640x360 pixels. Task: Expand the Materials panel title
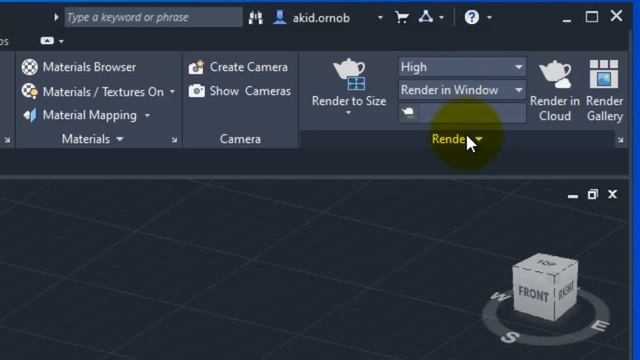coord(92,139)
